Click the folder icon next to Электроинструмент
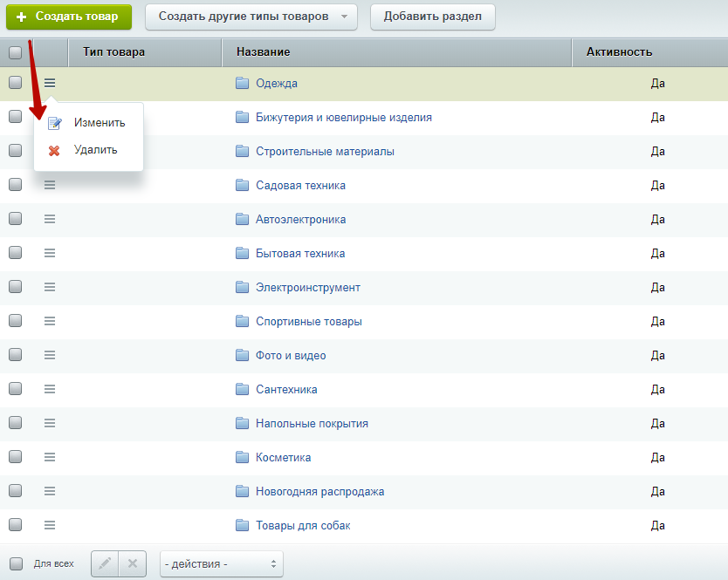 (242, 287)
